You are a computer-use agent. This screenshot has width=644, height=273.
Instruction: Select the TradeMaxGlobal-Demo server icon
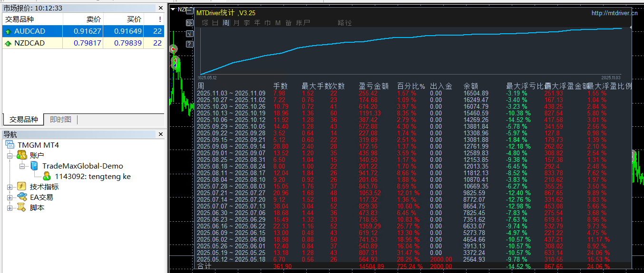34,166
